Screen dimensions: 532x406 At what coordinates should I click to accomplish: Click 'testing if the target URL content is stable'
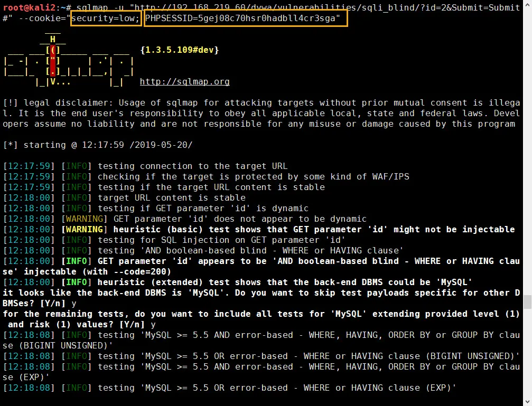click(211, 187)
